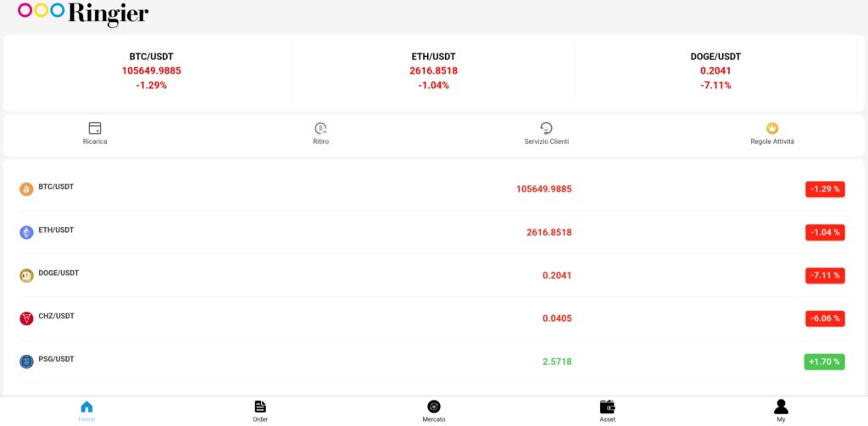
Task: Click the +1.70 % green badge
Action: tap(824, 362)
